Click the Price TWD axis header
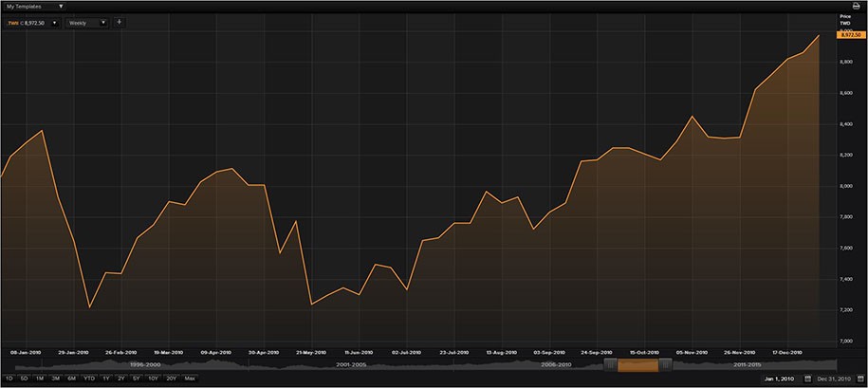This screenshot has height=388, width=868. point(844,21)
